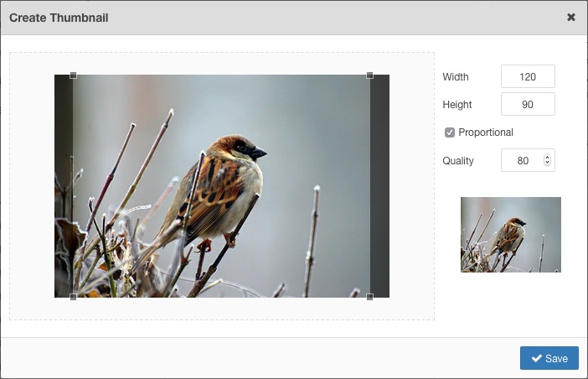
Task: Decrease Quality with the down arrow
Action: pyautogui.click(x=547, y=163)
